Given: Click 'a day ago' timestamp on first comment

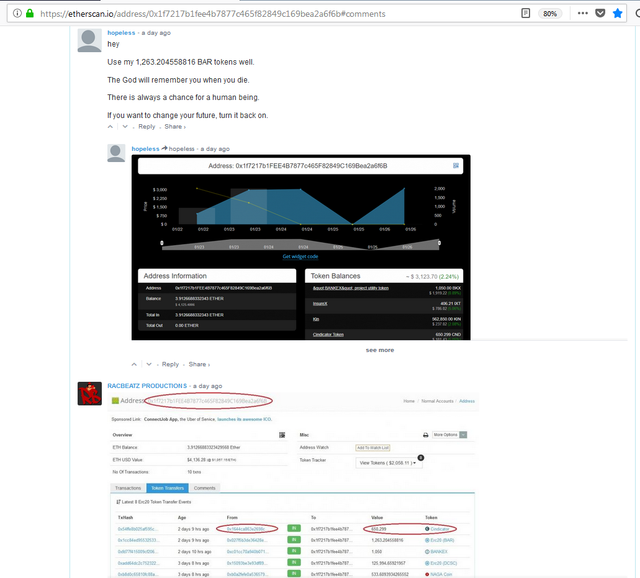Looking at the screenshot, I should click(156, 33).
